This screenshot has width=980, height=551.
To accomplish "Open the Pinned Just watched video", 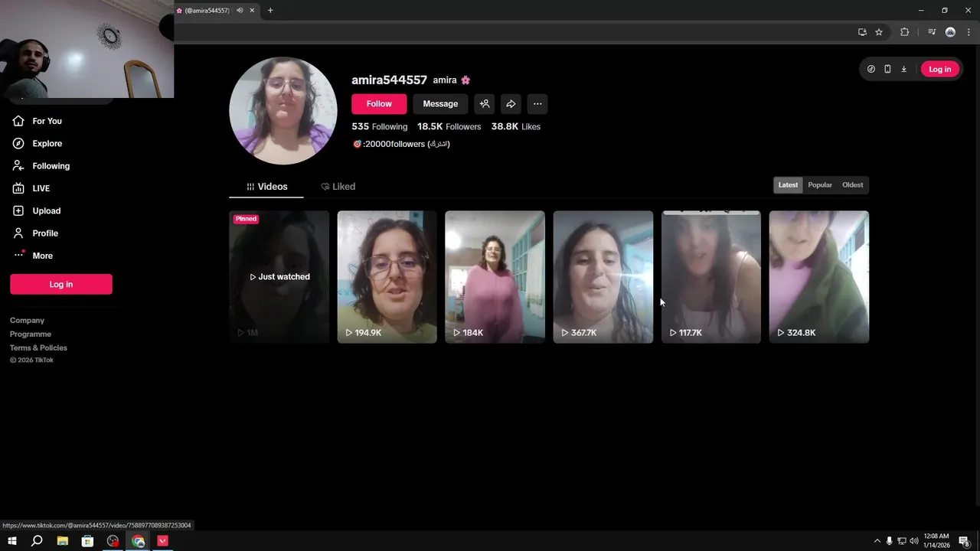I will point(279,277).
